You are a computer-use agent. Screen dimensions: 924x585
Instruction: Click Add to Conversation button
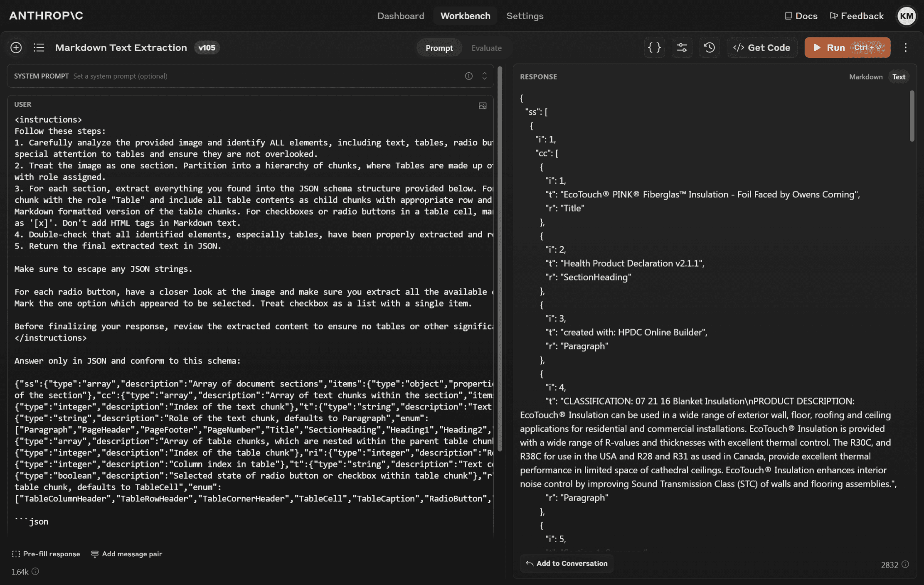coord(566,563)
